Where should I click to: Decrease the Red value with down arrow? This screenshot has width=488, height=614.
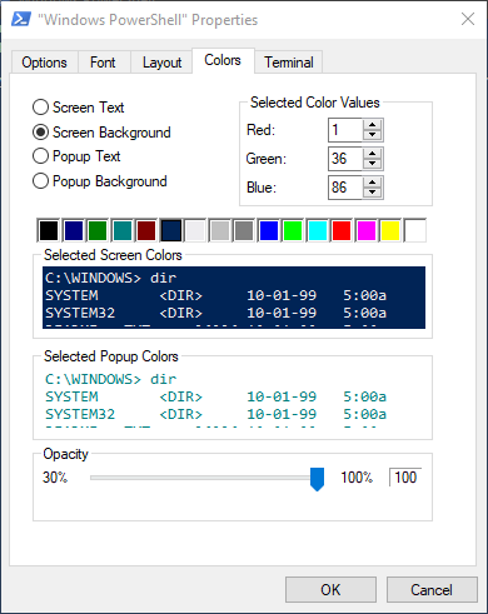tap(372, 135)
